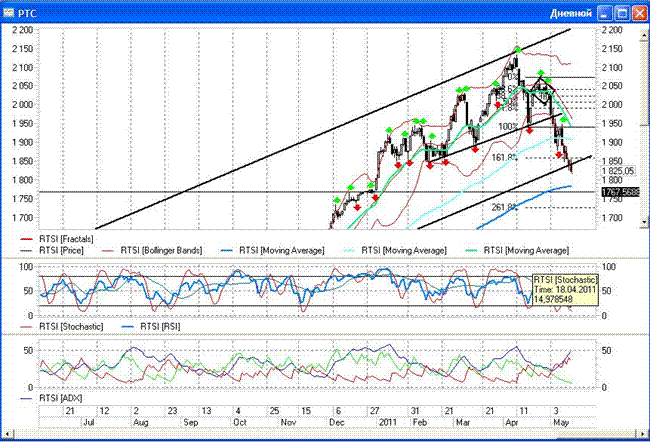650x442 pixels.
Task: Close the PTC chart window
Action: pyautogui.click(x=639, y=13)
